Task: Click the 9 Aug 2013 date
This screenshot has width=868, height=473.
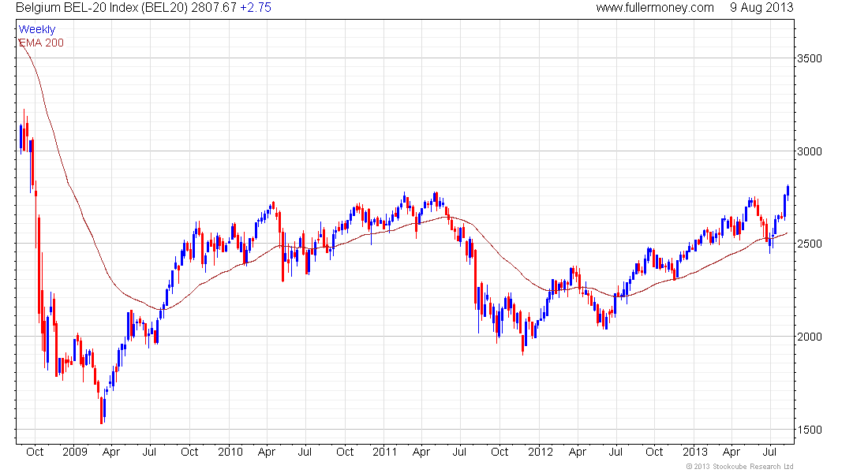Action: pyautogui.click(x=761, y=8)
